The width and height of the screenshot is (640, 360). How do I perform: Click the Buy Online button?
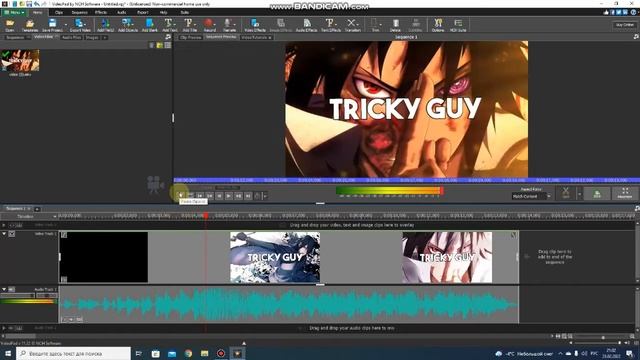(x=625, y=25)
